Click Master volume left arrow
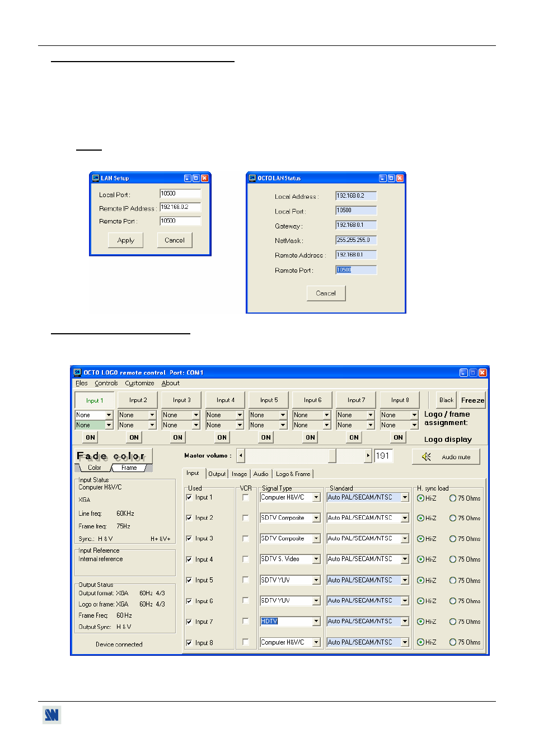534x756 pixels. 241,456
